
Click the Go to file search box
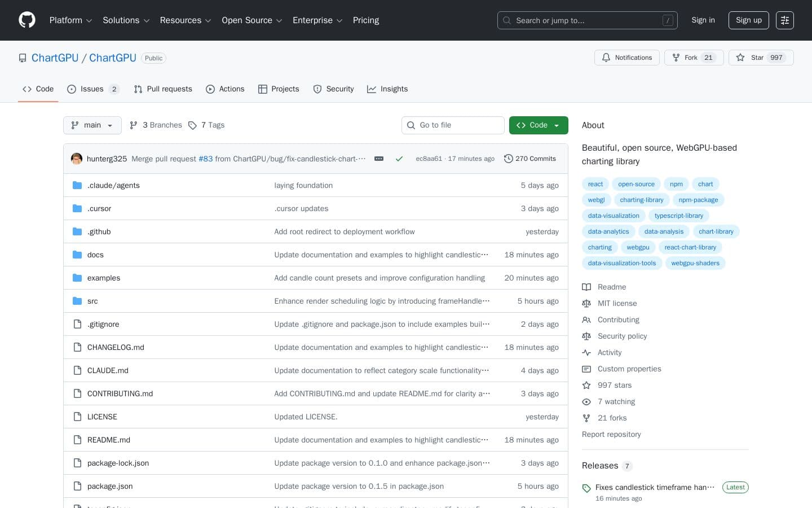[453, 125]
